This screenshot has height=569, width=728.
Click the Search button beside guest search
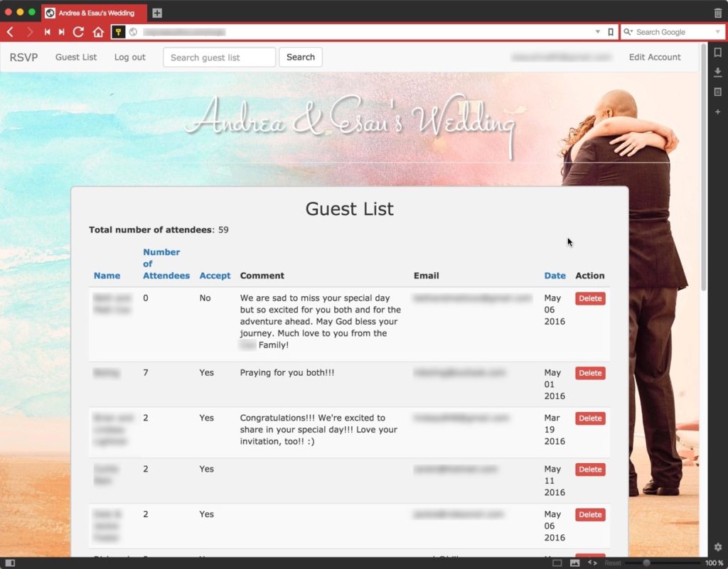click(300, 58)
